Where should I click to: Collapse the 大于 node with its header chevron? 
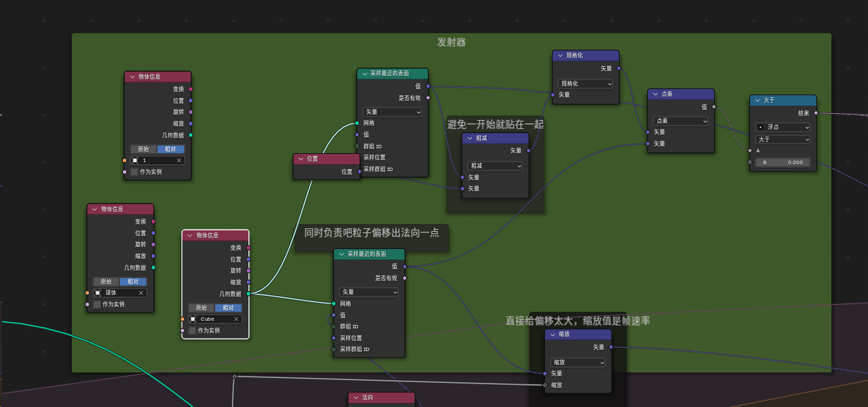point(758,100)
